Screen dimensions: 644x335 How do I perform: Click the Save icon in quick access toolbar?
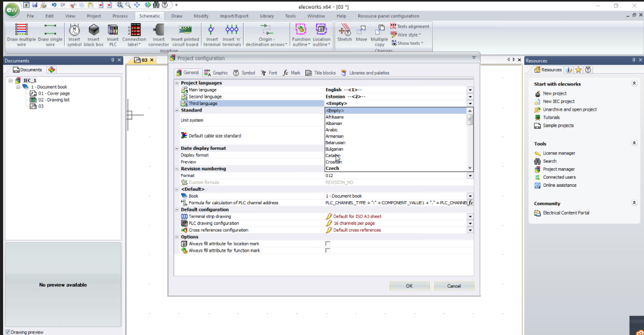(x=34, y=5)
